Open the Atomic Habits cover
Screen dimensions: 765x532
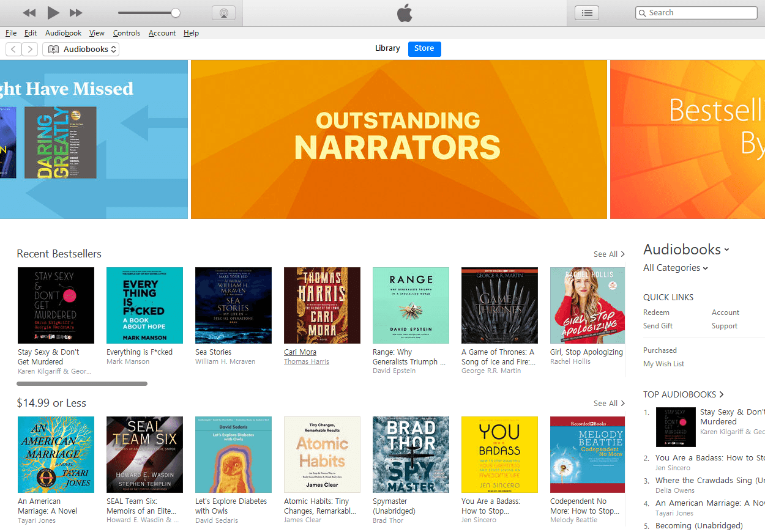click(x=322, y=454)
